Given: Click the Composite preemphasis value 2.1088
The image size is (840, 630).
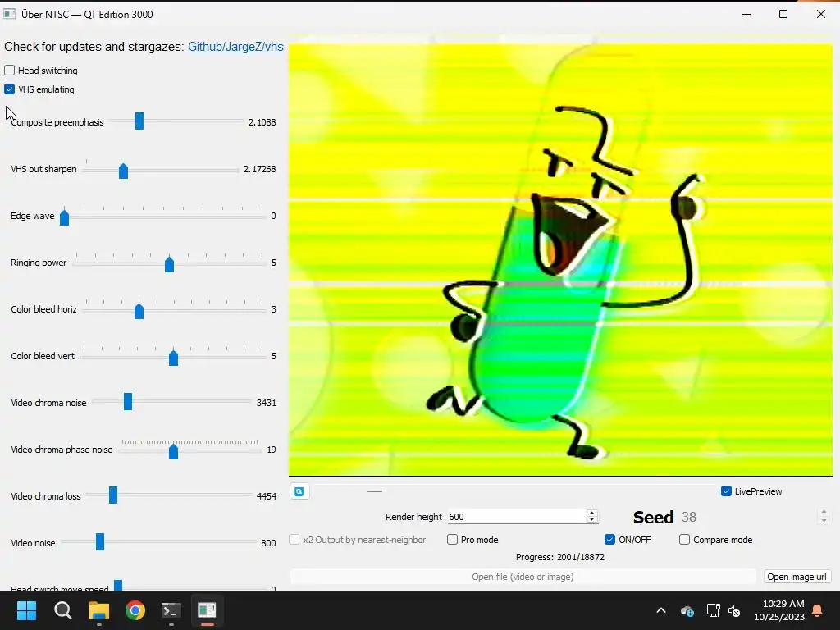Looking at the screenshot, I should pos(262,122).
